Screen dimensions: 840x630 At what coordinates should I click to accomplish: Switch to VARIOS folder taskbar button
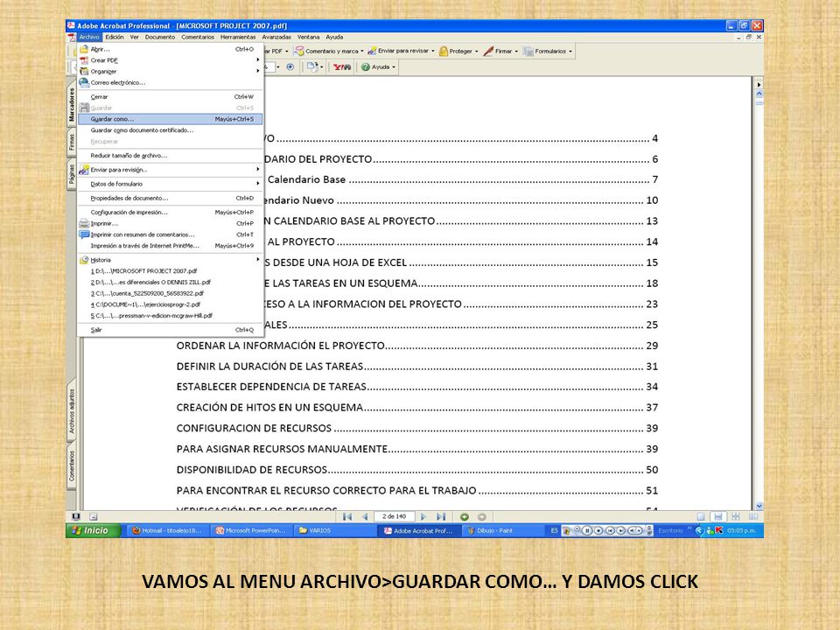pyautogui.click(x=334, y=530)
